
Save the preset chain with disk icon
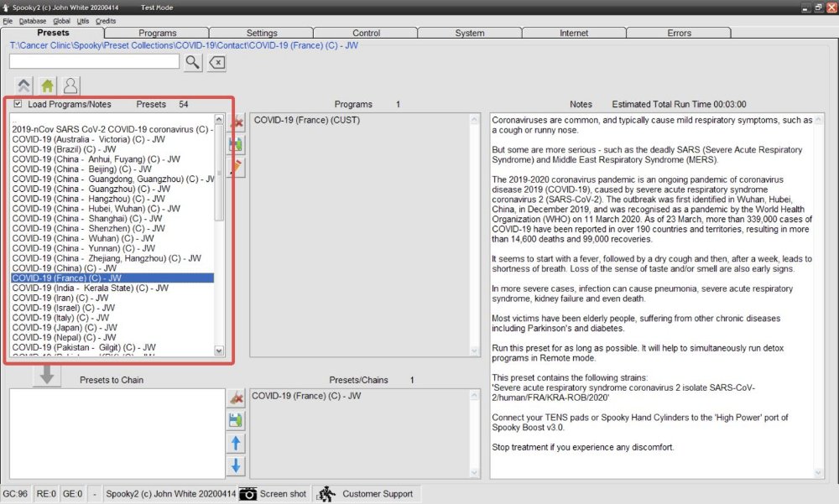pos(237,420)
